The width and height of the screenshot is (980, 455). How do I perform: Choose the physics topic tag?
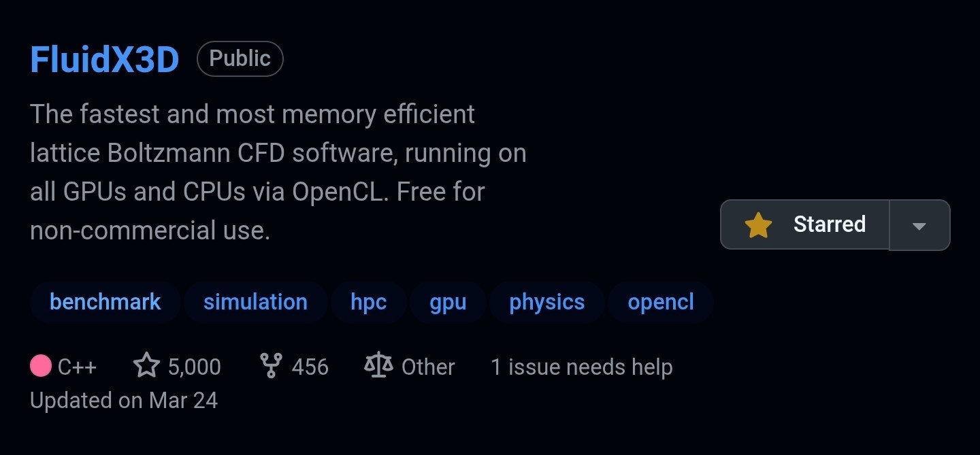click(547, 302)
